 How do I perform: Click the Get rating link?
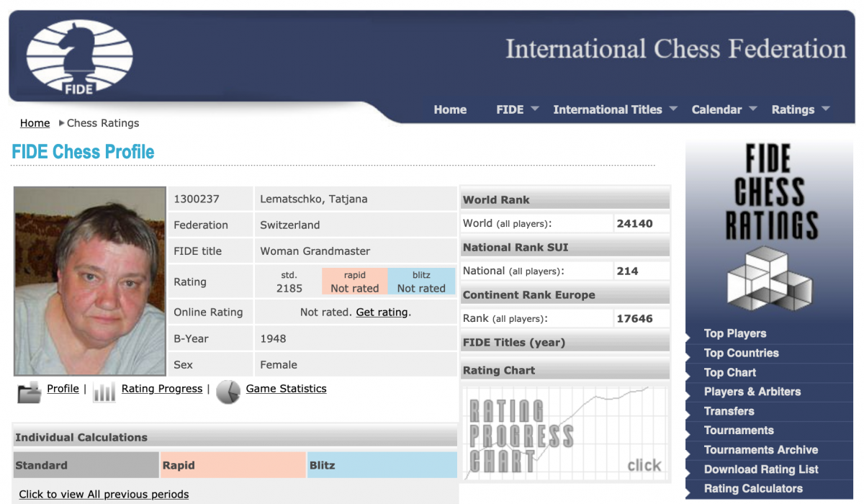click(382, 312)
